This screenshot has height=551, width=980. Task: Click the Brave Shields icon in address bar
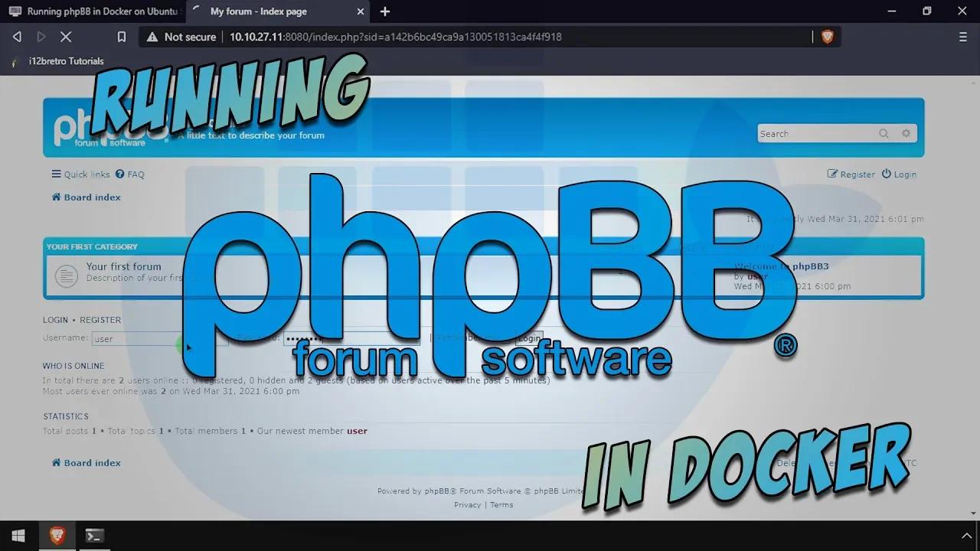tap(828, 36)
